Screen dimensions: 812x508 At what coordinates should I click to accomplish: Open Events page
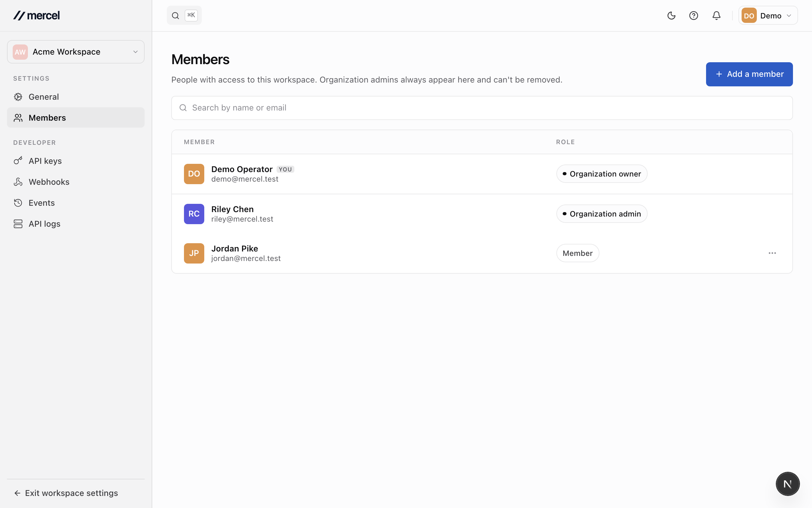(x=76, y=203)
